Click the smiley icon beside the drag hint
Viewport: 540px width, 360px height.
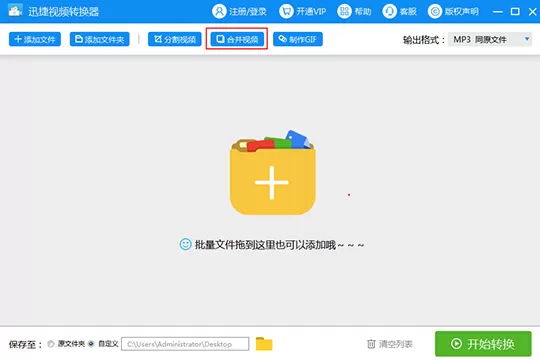pos(185,244)
